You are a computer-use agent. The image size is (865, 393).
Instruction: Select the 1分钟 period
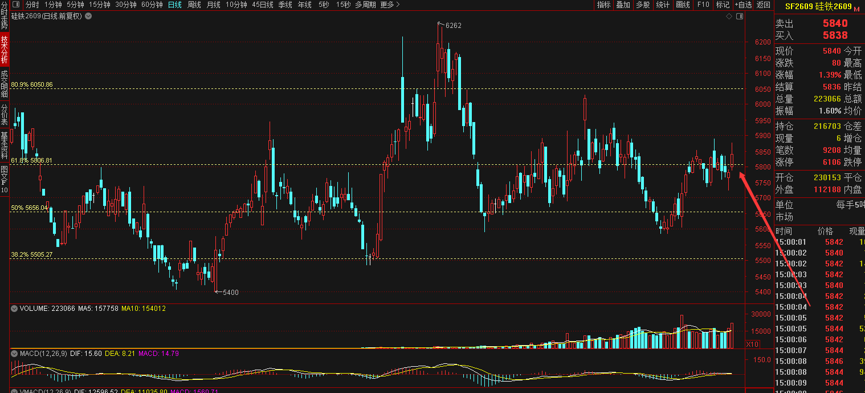coord(54,4)
